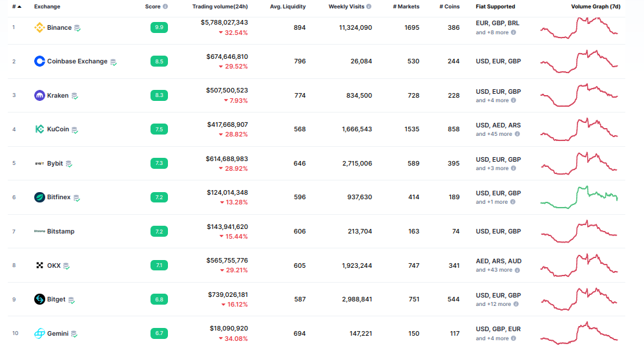Click info icon after KuCoin's '+45 more' fiat
Image resolution: width=644 pixels, height=348 pixels.
517,134
